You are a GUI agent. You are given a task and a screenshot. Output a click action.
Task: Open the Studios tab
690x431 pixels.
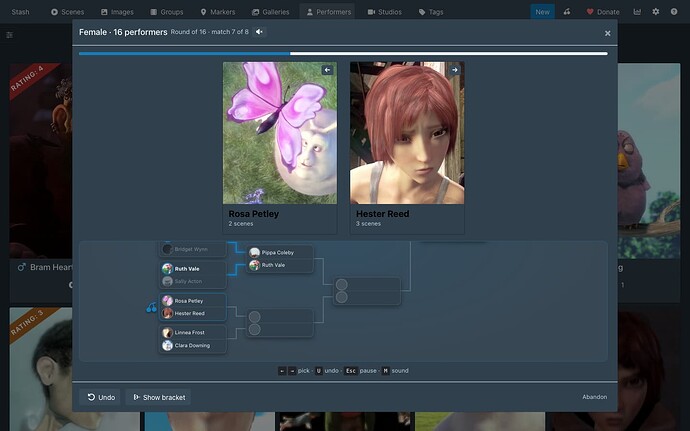385,12
